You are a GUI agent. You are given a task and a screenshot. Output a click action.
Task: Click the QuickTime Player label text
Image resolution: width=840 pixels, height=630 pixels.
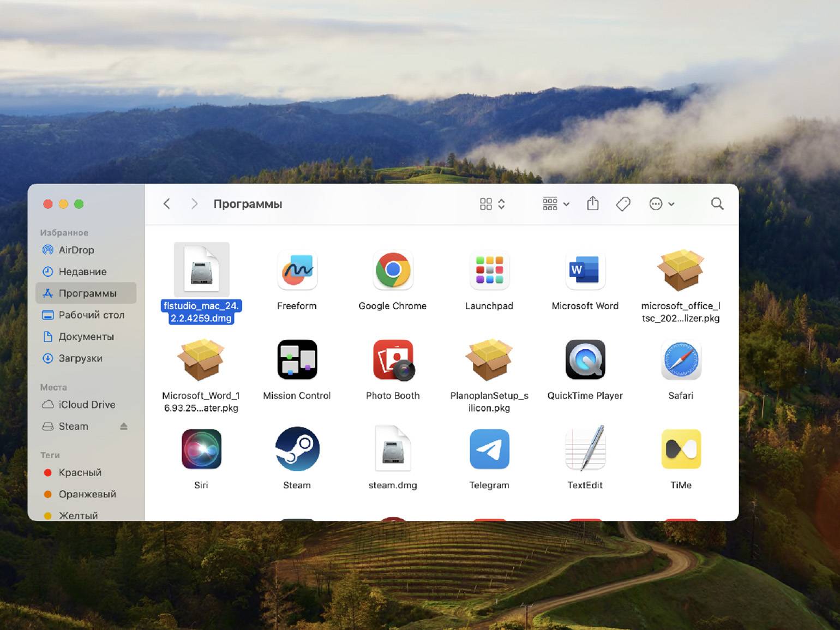585,395
